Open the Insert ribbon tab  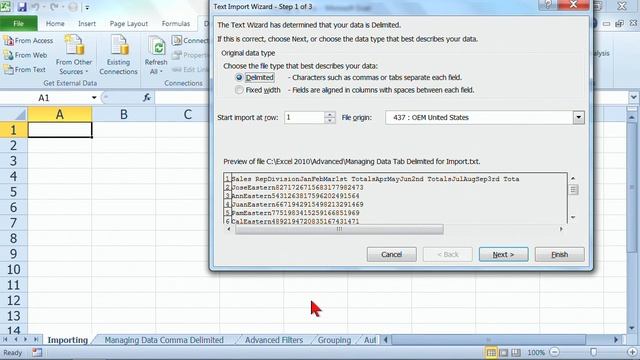pyautogui.click(x=87, y=24)
